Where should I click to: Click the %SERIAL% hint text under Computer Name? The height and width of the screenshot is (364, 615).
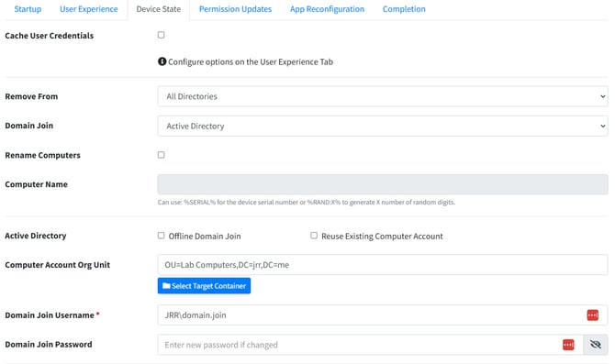tap(307, 203)
